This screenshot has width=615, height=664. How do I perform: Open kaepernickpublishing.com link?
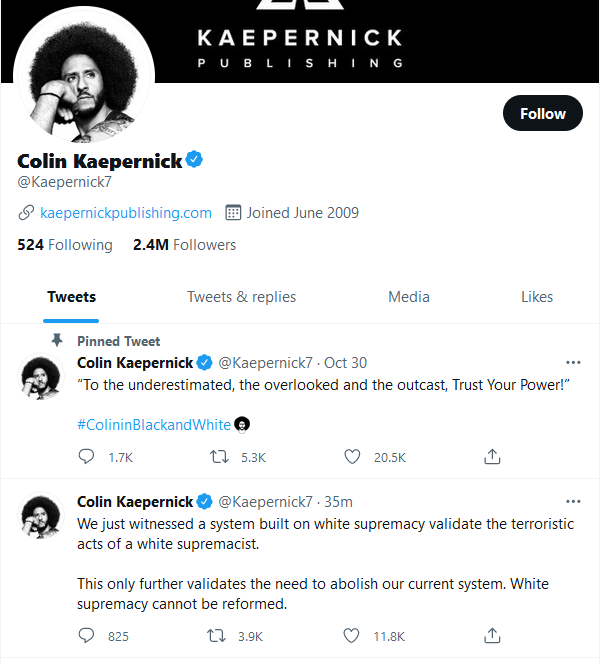[x=126, y=213]
